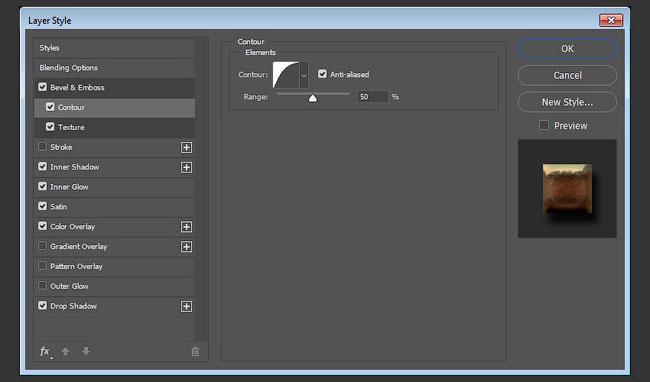
Task: Enable the Pattern Overlay checkbox
Action: click(x=42, y=266)
